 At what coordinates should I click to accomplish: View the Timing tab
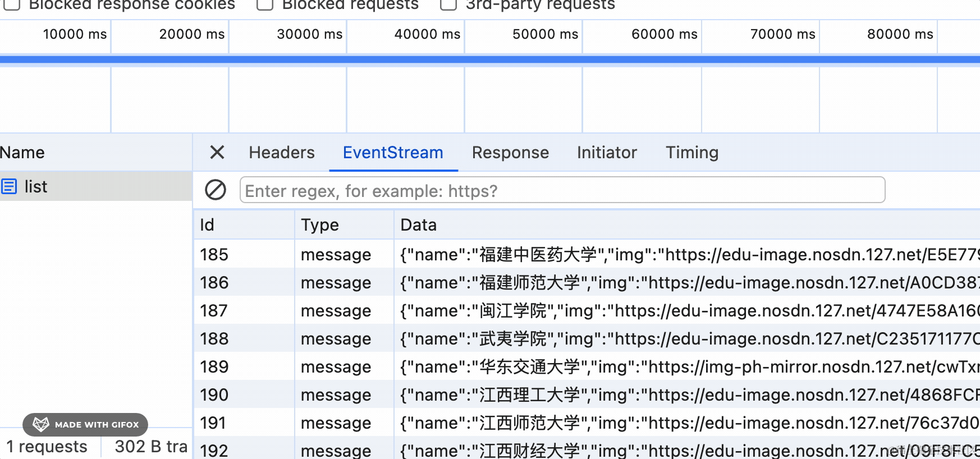pos(692,153)
